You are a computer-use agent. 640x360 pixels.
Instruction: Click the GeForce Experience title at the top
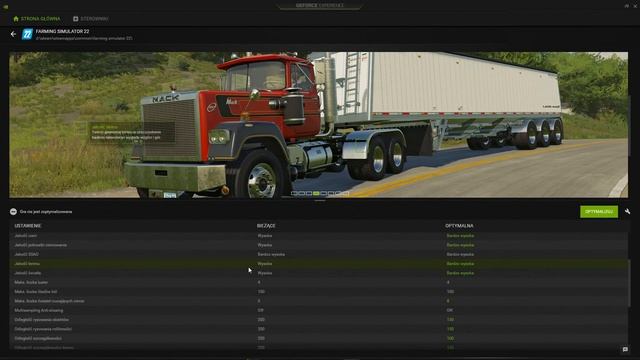[x=320, y=5]
